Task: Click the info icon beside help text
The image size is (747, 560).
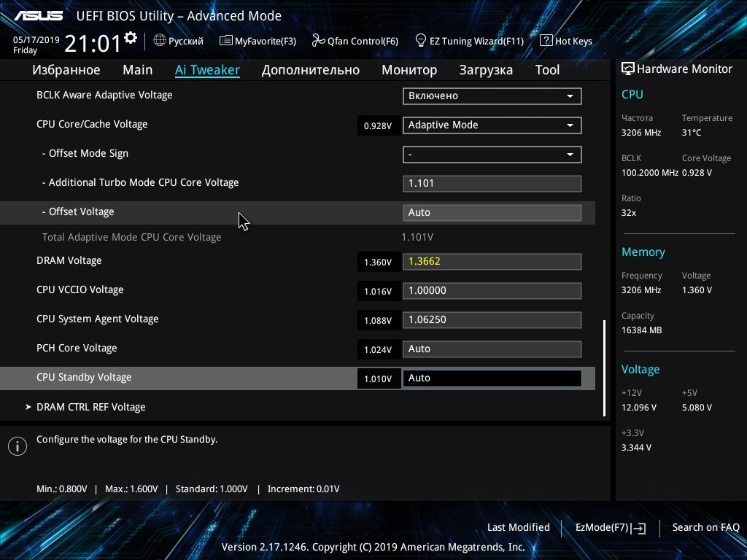Action: 18,446
